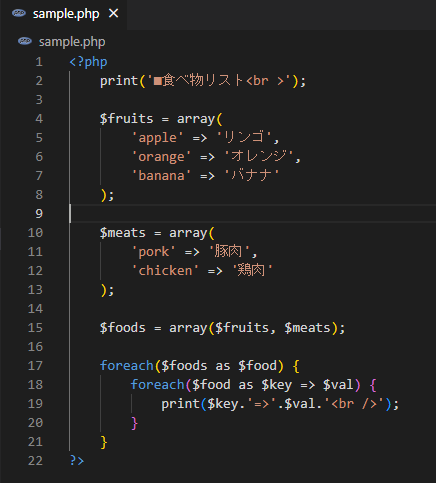Click line number 1 in gutter

click(x=39, y=62)
